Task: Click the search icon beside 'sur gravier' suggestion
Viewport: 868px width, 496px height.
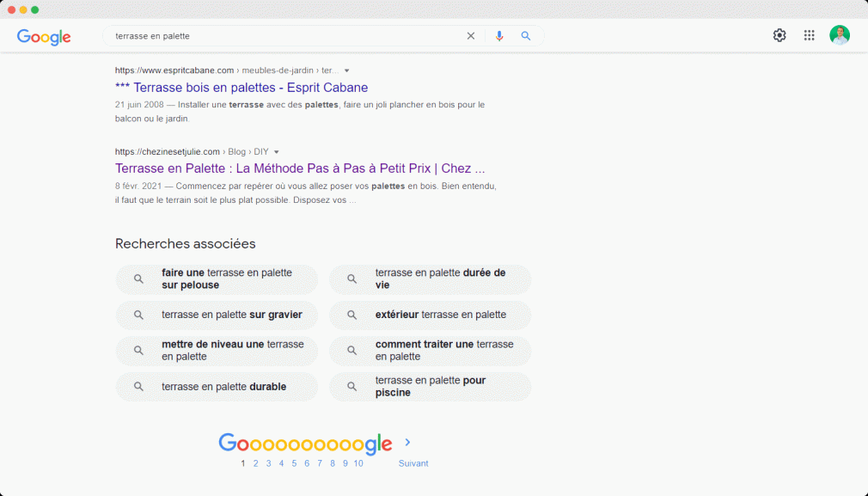Action: [139, 315]
